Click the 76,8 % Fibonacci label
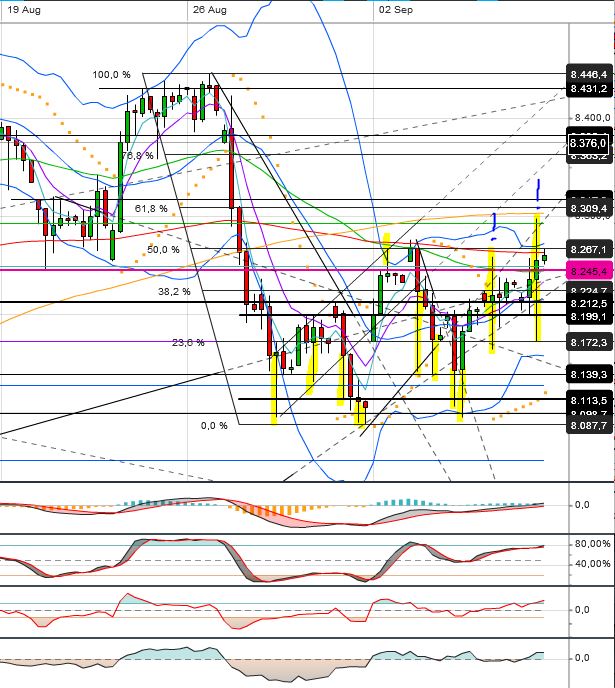The height and width of the screenshot is (688, 615). pyautogui.click(x=138, y=155)
